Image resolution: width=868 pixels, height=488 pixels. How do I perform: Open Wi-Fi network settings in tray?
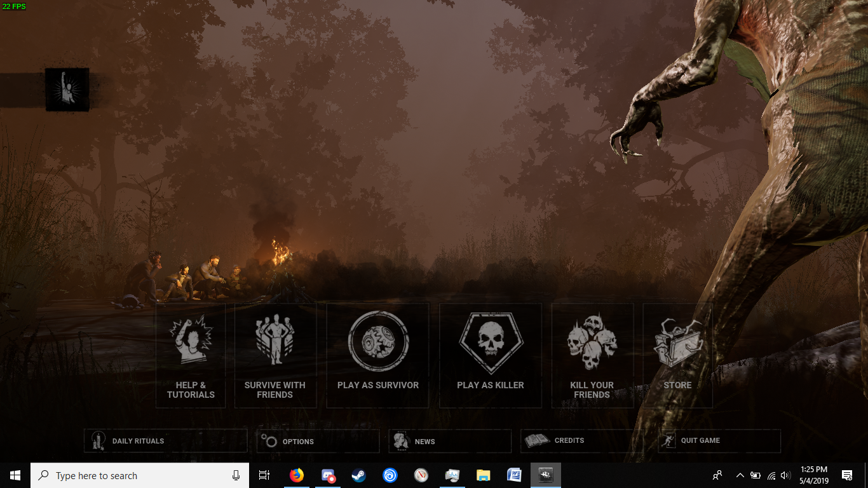[771, 475]
